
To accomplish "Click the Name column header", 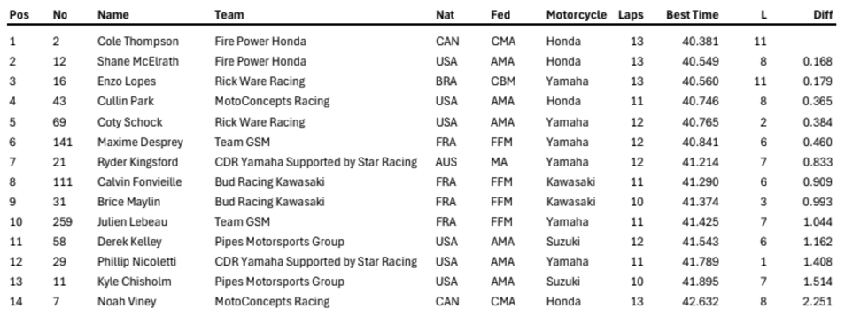I will (113, 15).
